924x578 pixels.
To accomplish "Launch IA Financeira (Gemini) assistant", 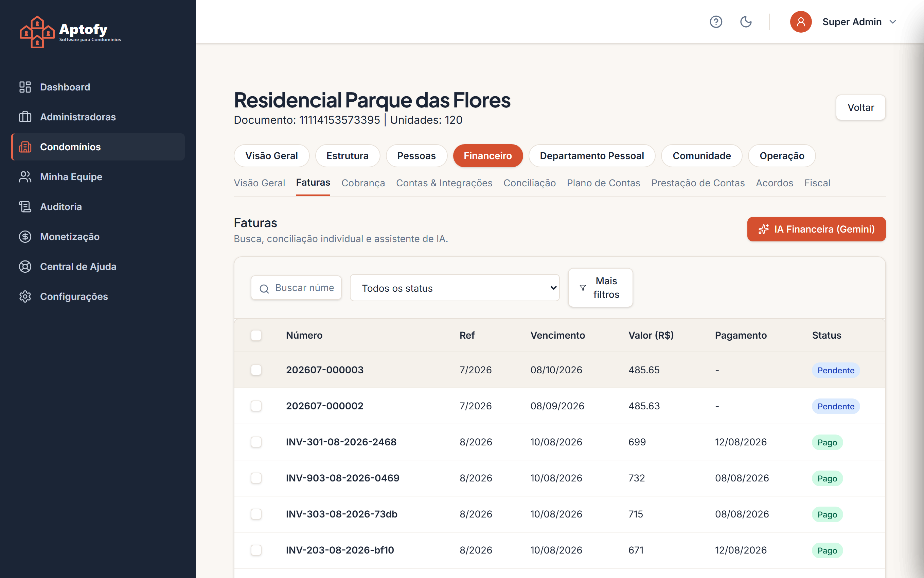I will click(x=816, y=229).
